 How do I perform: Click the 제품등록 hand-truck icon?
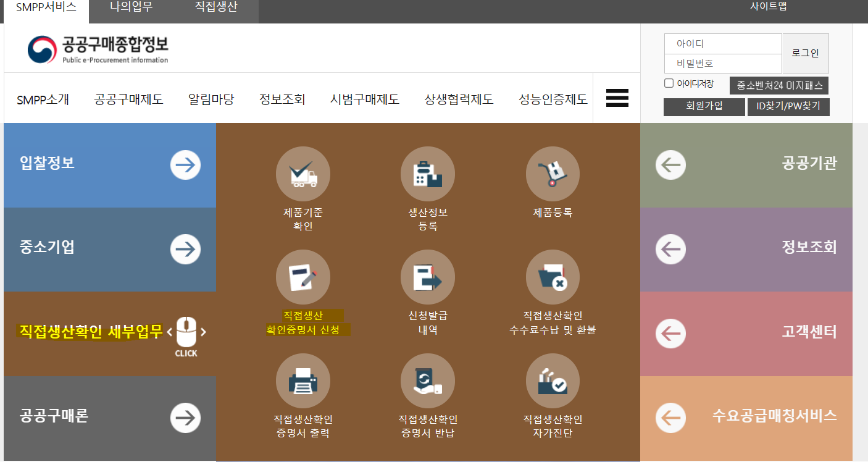pos(553,174)
